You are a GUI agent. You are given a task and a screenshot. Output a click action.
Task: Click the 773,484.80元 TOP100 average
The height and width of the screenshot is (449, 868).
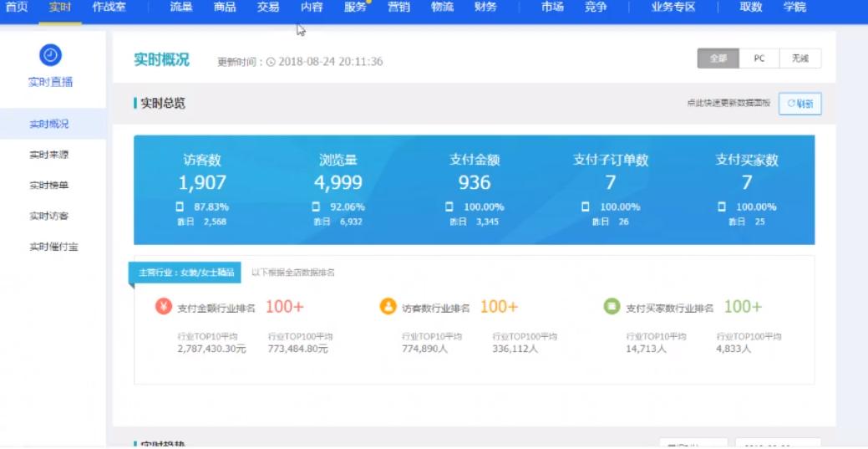[x=297, y=350]
